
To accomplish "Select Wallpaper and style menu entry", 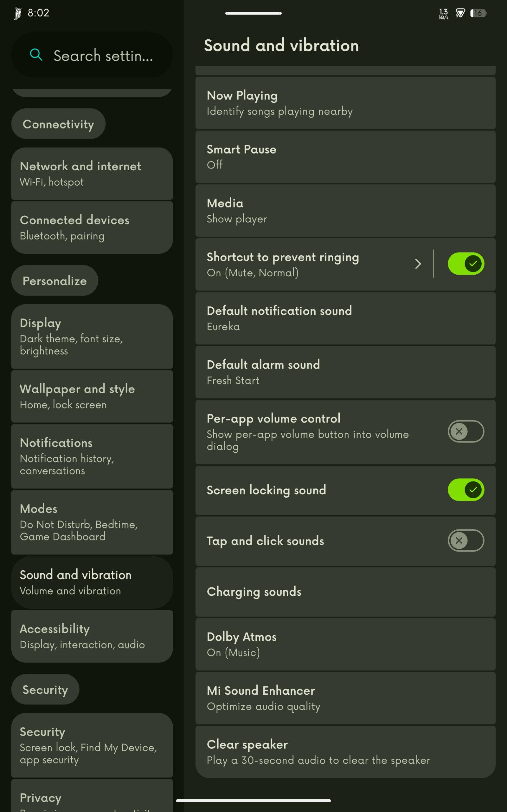I will tap(92, 396).
